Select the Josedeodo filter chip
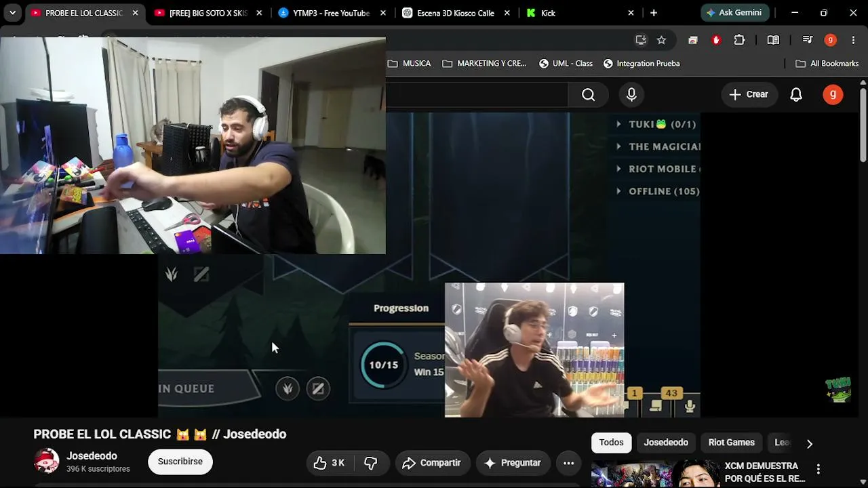 click(666, 443)
